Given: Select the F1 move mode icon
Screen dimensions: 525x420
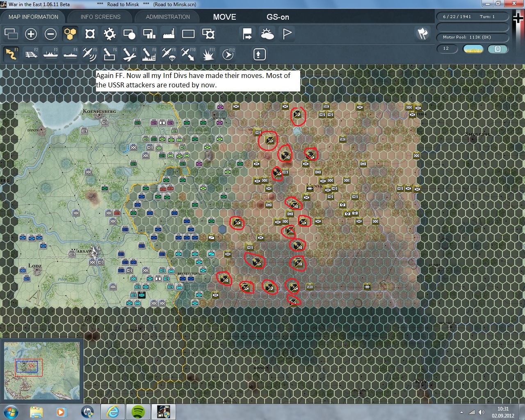Looking at the screenshot, I should (11, 54).
